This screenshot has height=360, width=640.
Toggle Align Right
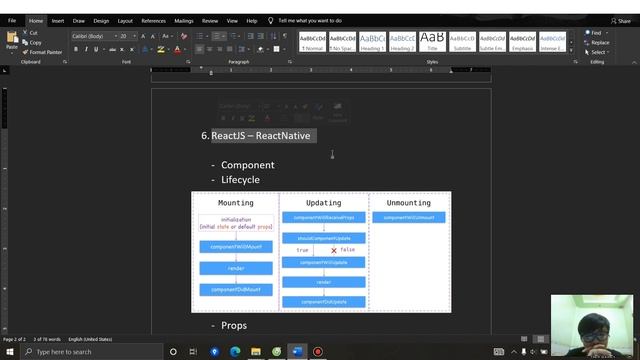[220, 49]
